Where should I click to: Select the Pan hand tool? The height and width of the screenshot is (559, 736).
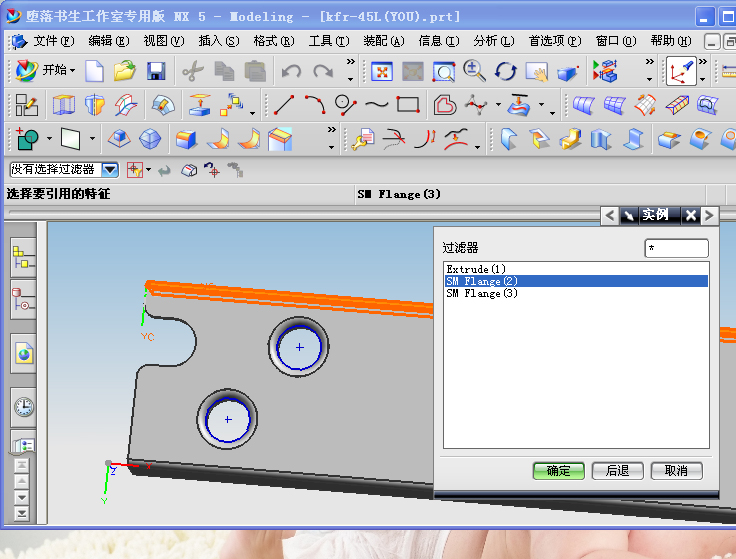click(537, 72)
